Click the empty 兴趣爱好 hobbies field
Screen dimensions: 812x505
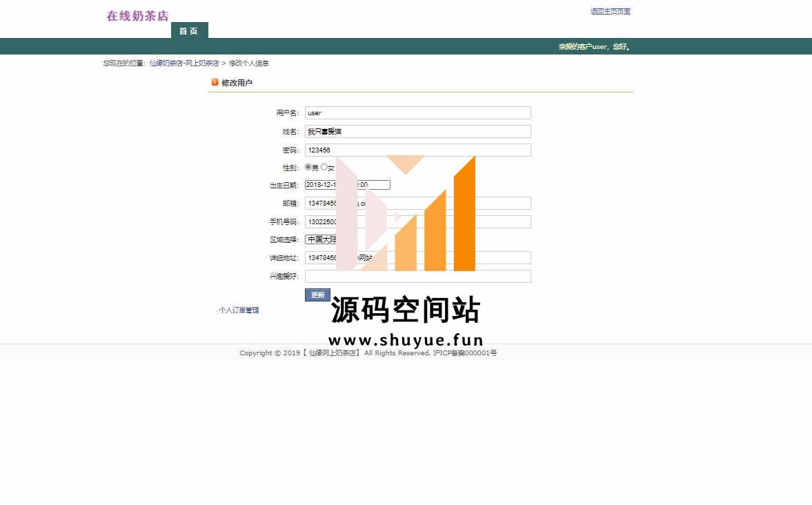pyautogui.click(x=417, y=277)
